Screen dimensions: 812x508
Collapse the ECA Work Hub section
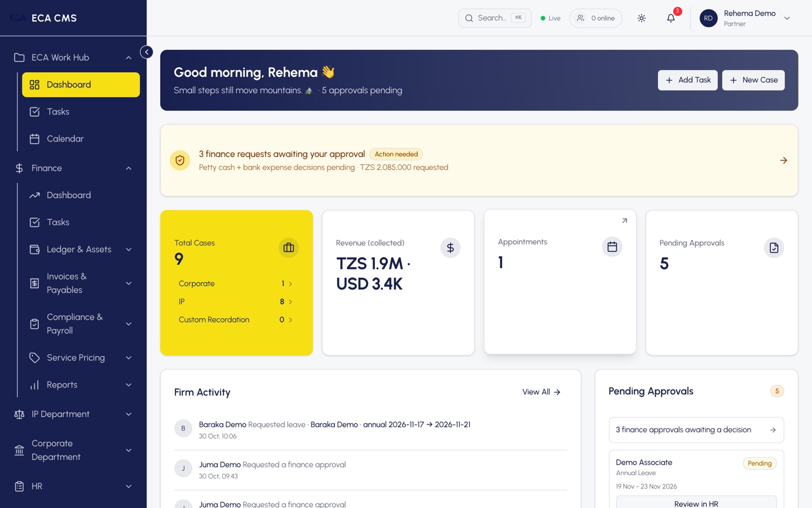point(129,58)
